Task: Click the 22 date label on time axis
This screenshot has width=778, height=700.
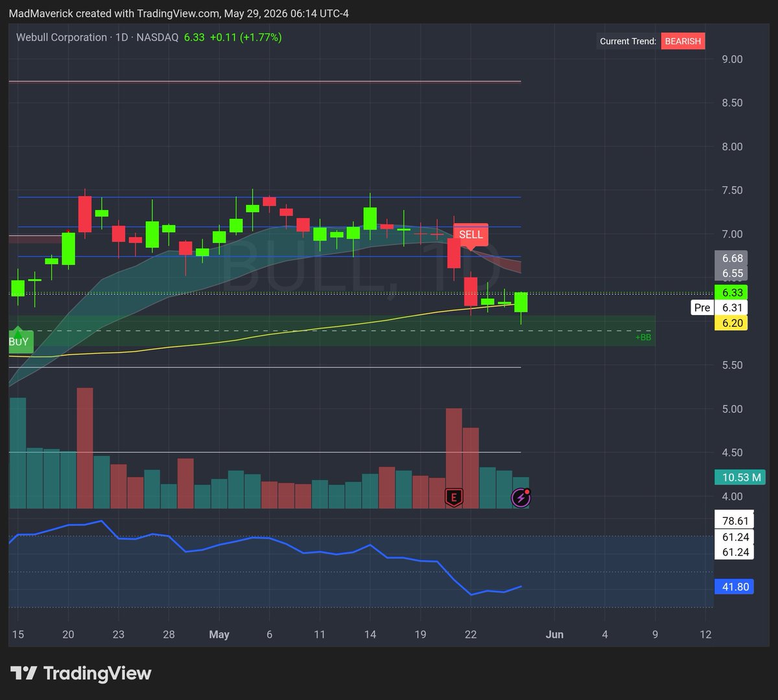Action: pyautogui.click(x=471, y=635)
